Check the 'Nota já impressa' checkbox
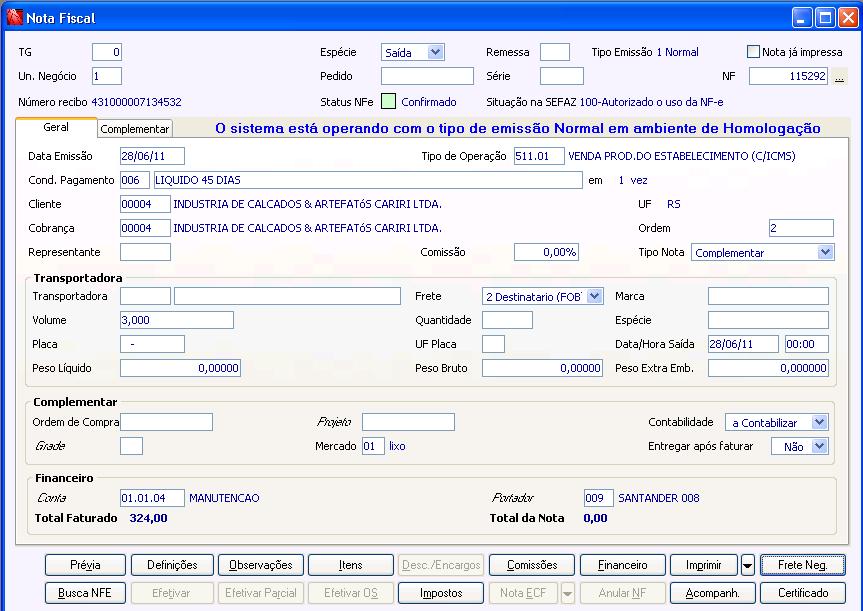 754,52
